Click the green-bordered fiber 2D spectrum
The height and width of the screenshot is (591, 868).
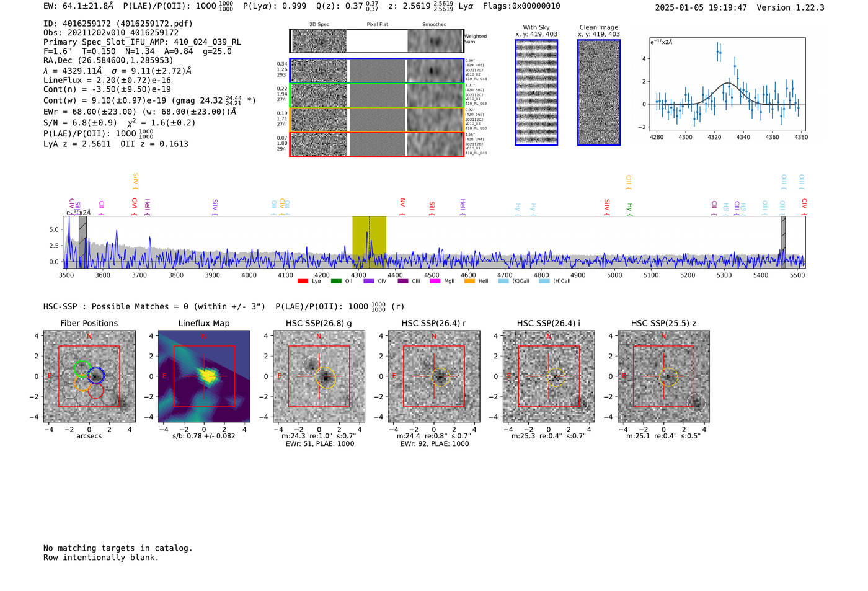click(x=319, y=96)
